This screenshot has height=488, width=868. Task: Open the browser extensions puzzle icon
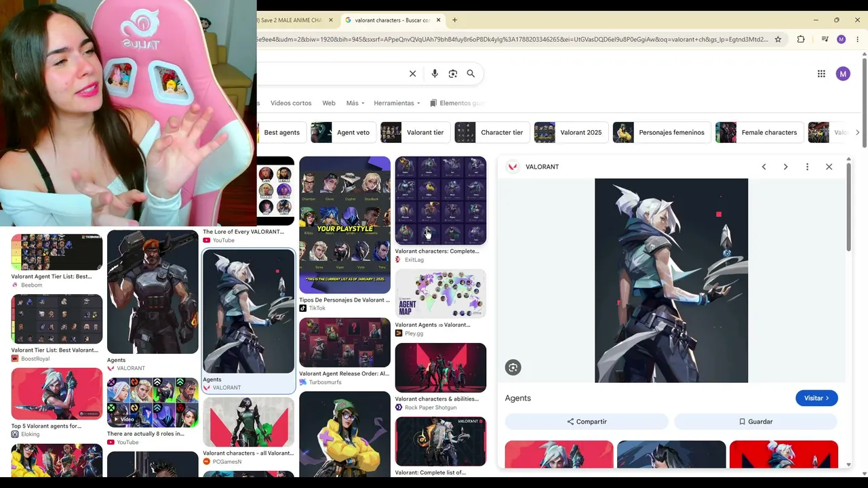point(801,39)
